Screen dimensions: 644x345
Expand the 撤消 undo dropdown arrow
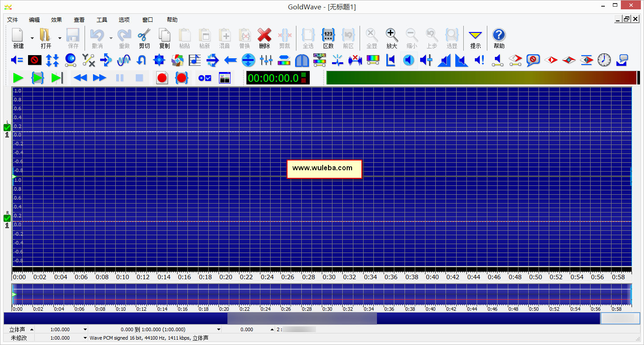coord(111,38)
